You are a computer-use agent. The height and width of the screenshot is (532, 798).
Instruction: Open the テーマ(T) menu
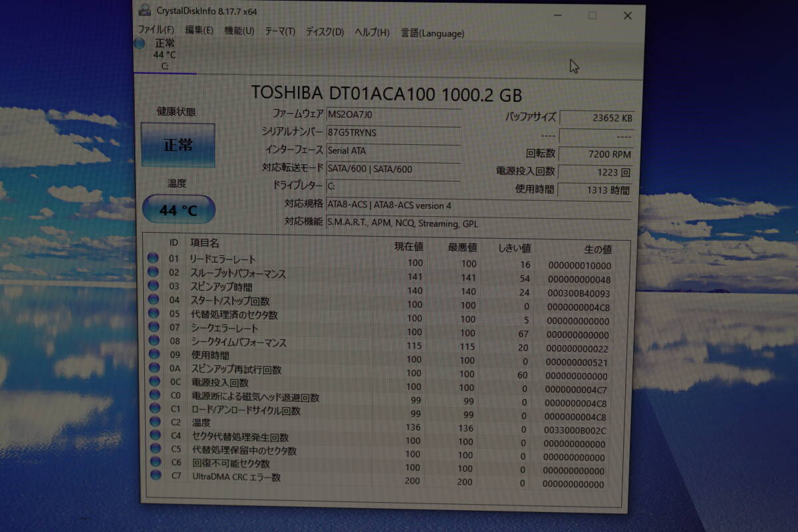click(x=280, y=31)
